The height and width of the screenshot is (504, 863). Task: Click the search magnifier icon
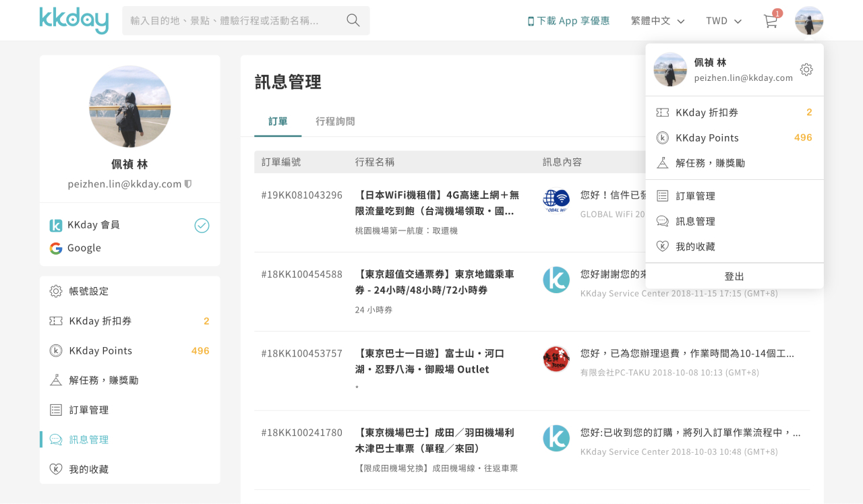353,20
